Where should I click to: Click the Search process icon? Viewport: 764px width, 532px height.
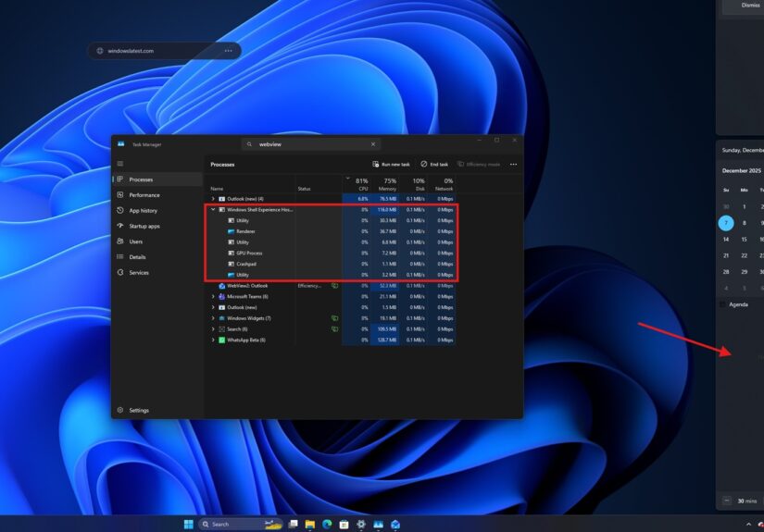point(221,329)
